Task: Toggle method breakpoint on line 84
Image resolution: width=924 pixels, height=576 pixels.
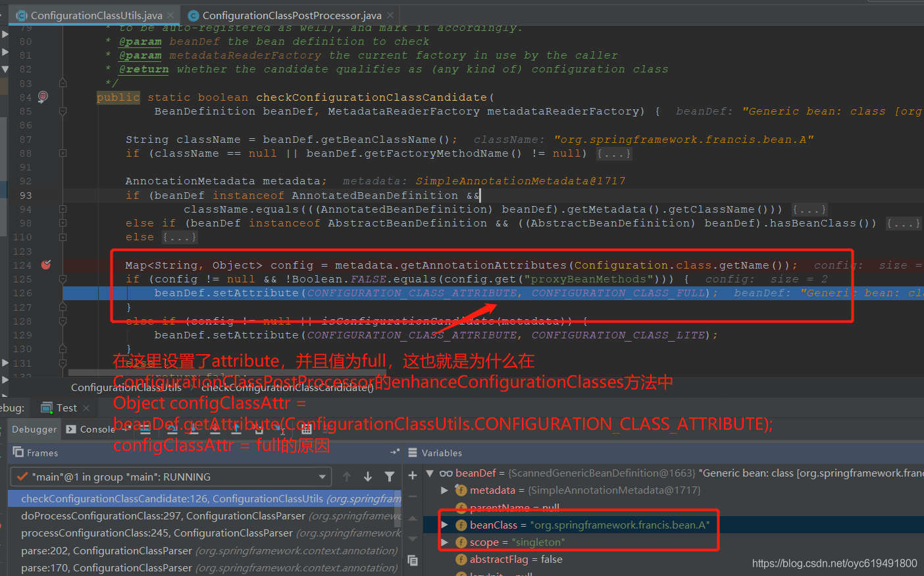Action: tap(43, 97)
